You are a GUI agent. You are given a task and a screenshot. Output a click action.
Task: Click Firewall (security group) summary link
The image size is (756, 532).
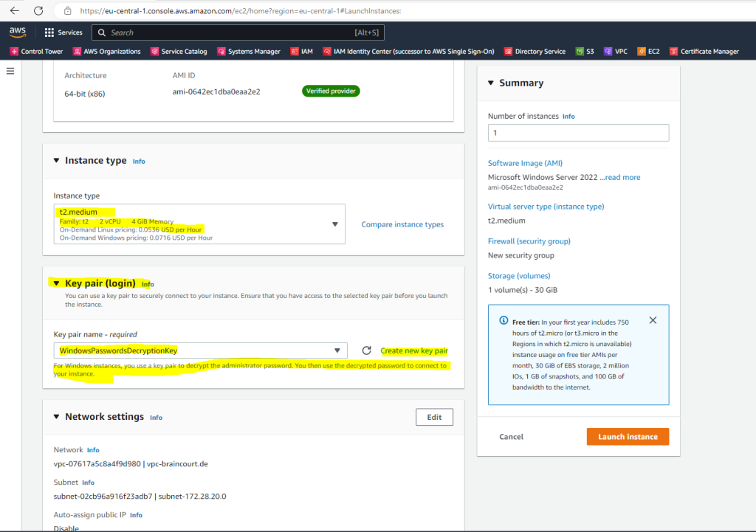tap(529, 241)
